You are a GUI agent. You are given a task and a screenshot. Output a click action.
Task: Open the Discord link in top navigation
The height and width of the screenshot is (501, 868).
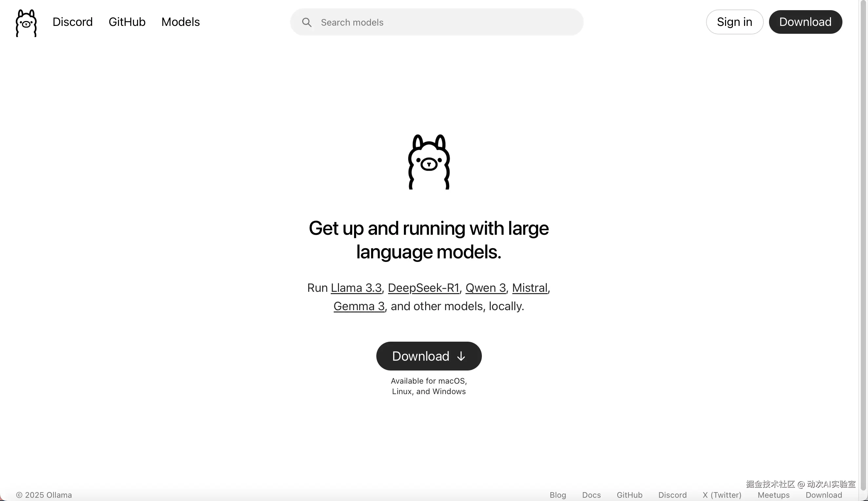click(x=72, y=22)
